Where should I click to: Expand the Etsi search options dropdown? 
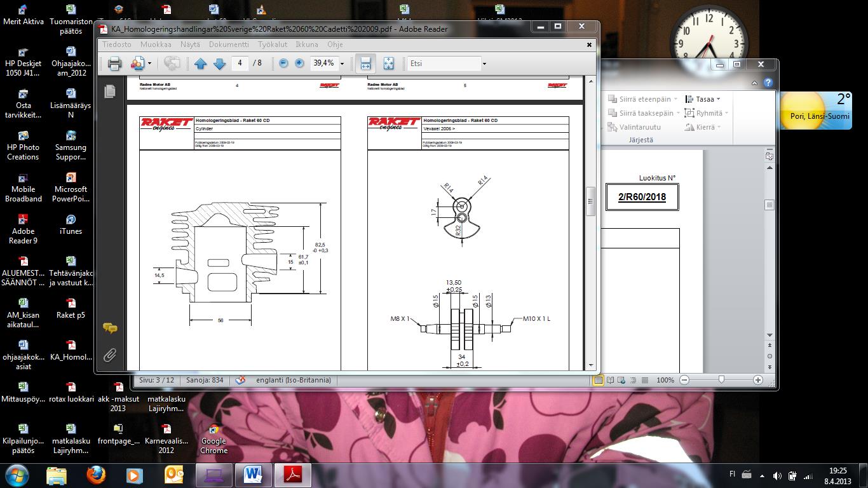pos(484,64)
